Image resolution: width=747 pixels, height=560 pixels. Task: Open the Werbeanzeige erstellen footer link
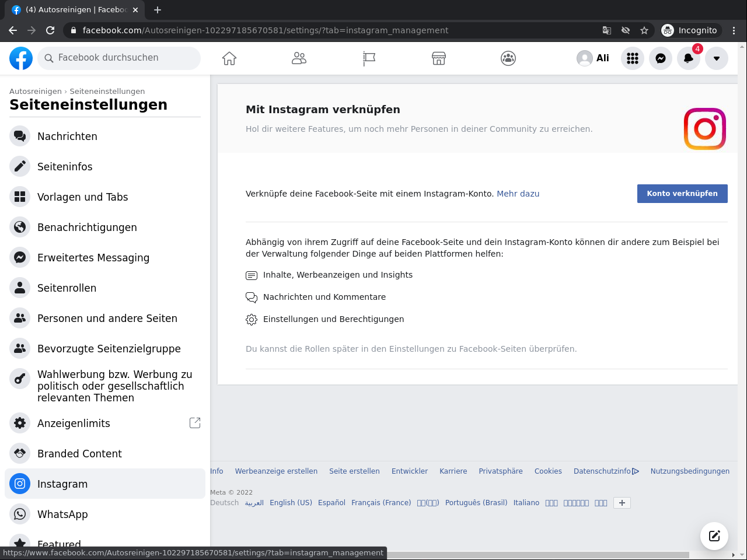pyautogui.click(x=276, y=471)
